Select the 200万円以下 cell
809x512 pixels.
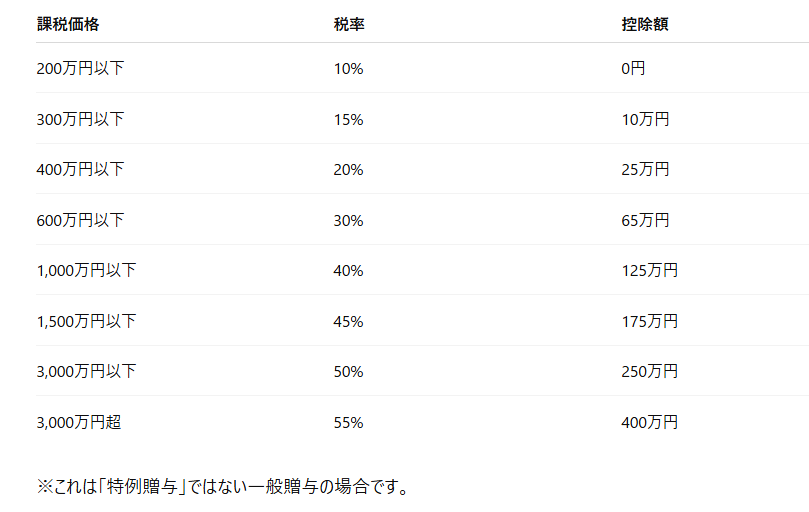pyautogui.click(x=80, y=68)
